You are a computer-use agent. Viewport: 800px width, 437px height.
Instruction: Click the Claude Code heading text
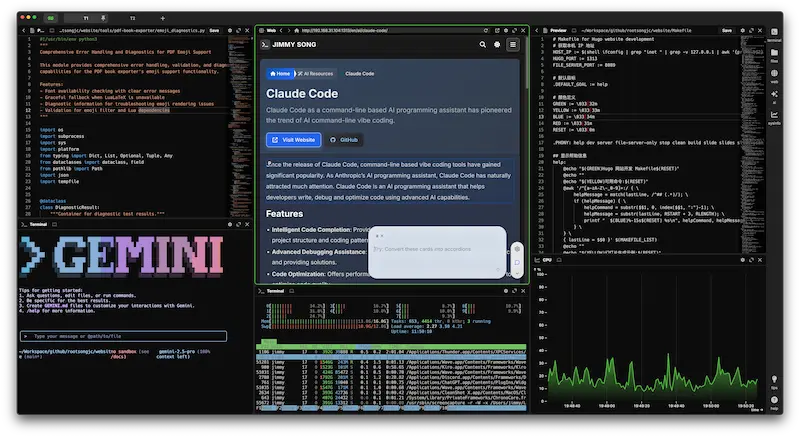point(302,94)
